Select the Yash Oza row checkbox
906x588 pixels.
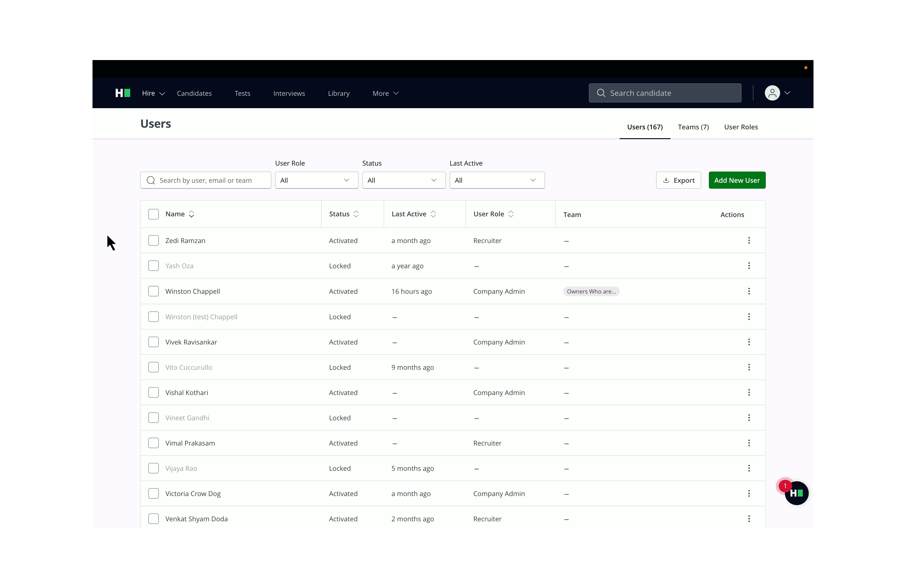pyautogui.click(x=153, y=266)
